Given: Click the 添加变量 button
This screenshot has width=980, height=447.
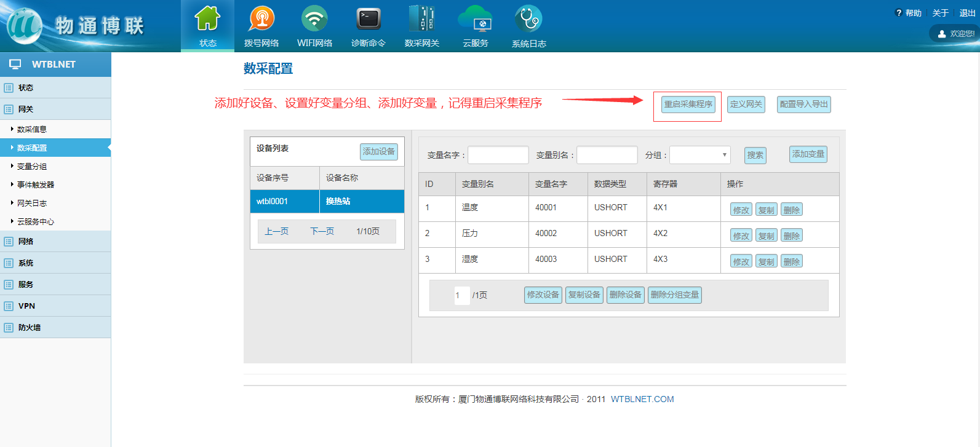Looking at the screenshot, I should click(x=808, y=154).
